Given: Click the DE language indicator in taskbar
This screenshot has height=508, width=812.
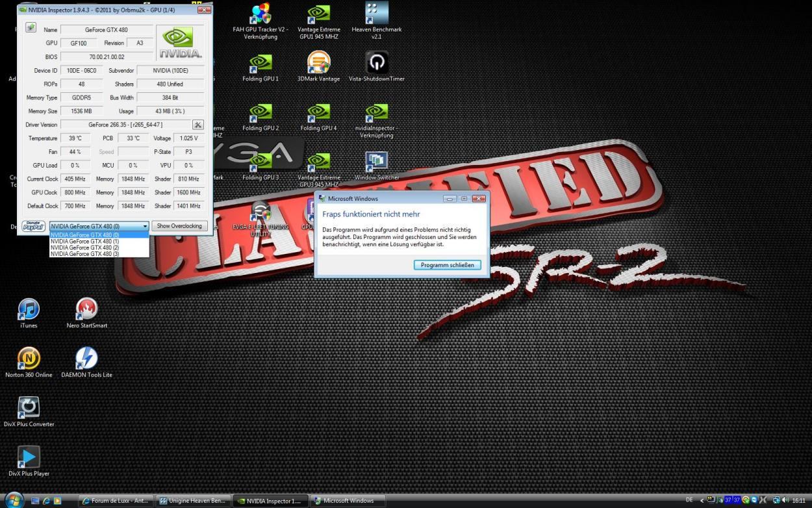Looking at the screenshot, I should point(689,500).
